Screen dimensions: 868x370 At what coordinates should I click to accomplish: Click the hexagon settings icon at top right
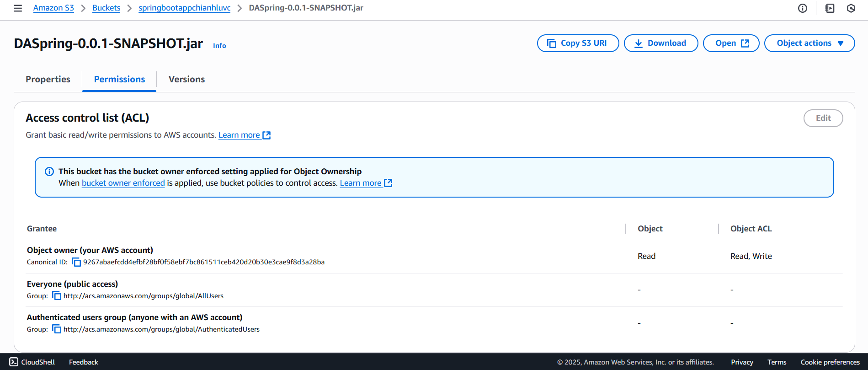[x=851, y=8]
